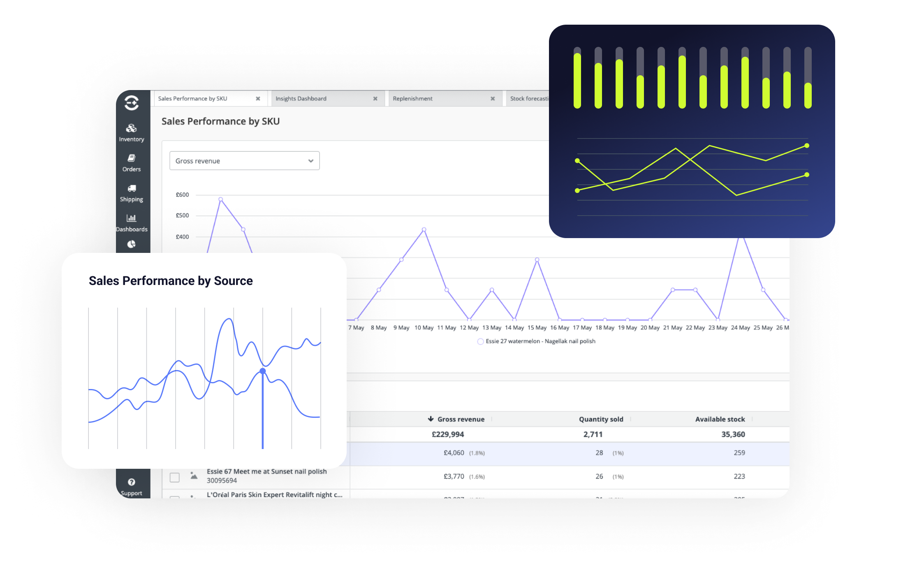Close the Sales Performance by SKU tab
The height and width of the screenshot is (565, 924).
pyautogui.click(x=258, y=99)
